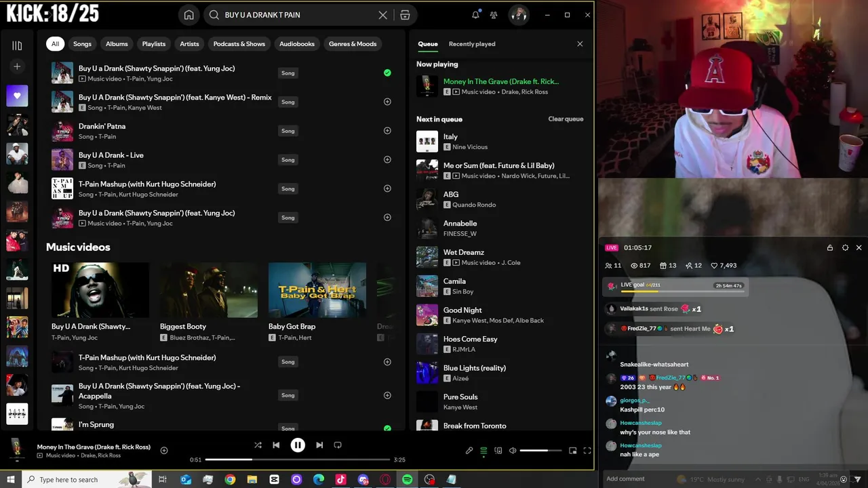
Task: Select the Queue tab
Action: (428, 44)
